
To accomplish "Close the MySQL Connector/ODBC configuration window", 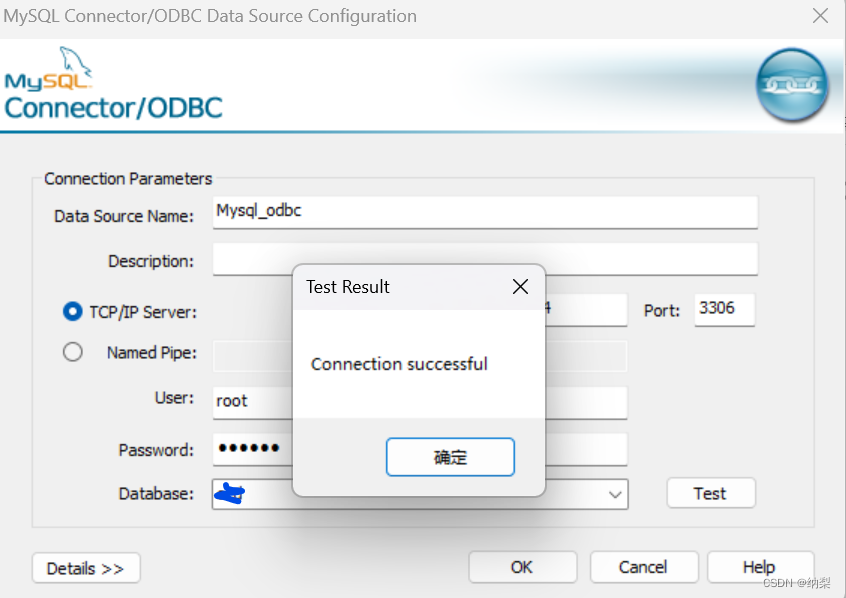I will point(820,16).
